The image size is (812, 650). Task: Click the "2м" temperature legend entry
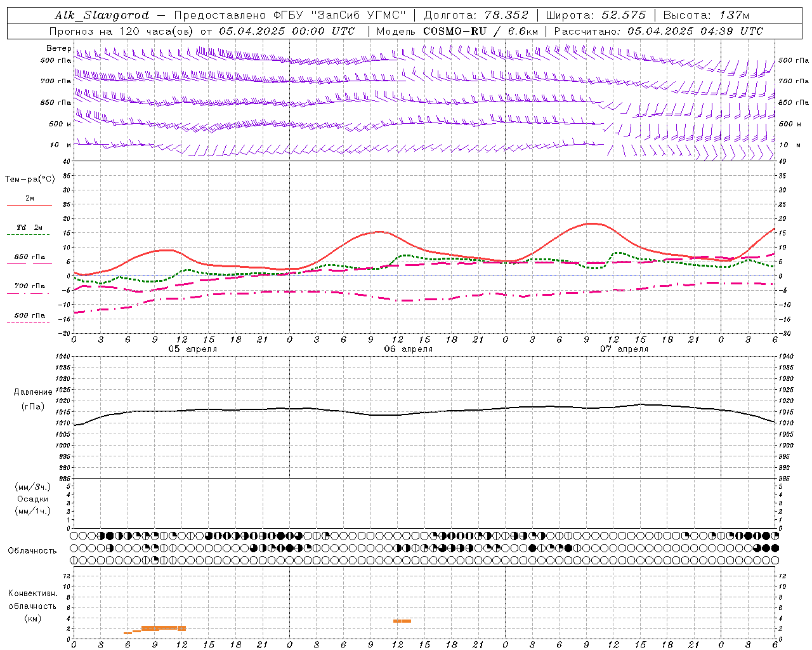click(x=30, y=198)
